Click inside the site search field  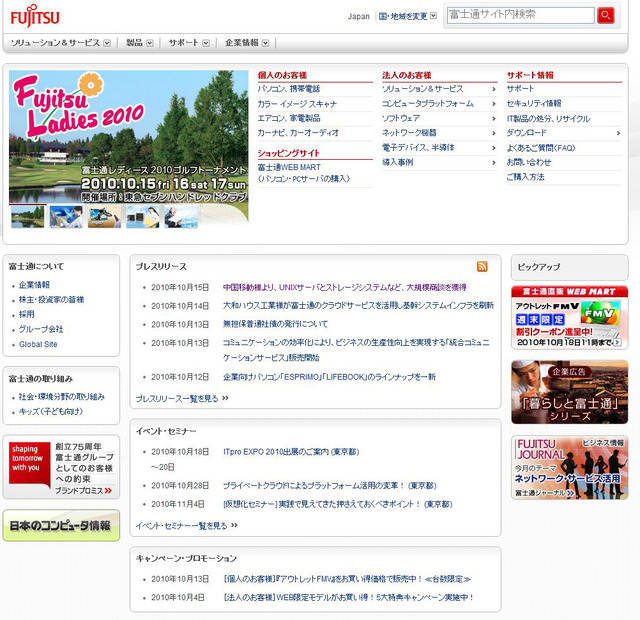520,15
